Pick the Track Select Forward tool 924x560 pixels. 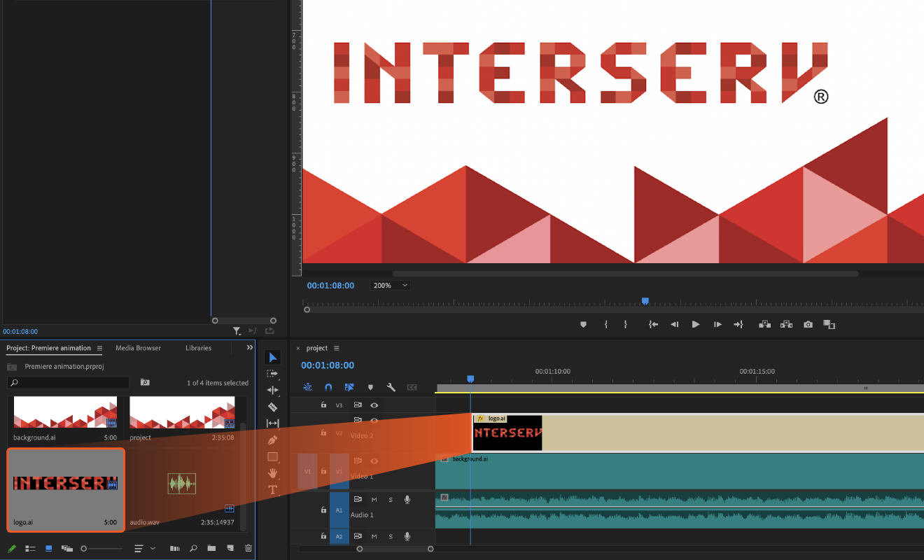(x=273, y=374)
